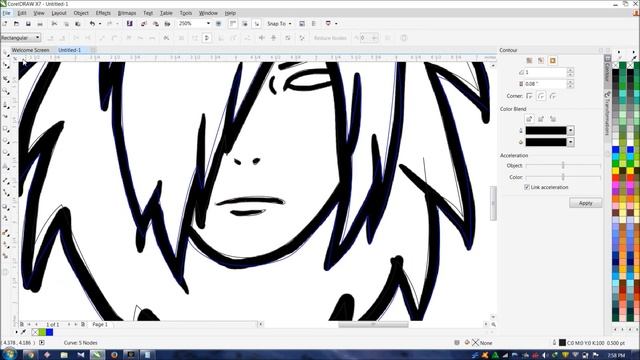Select counterclockwise contour colors icon
The image size is (640, 360).
553,119
